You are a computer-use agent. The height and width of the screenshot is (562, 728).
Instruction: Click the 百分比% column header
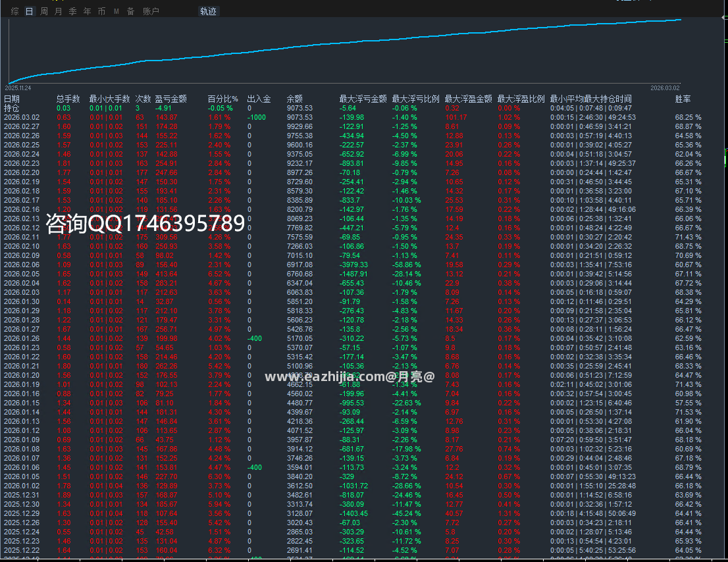(x=223, y=99)
